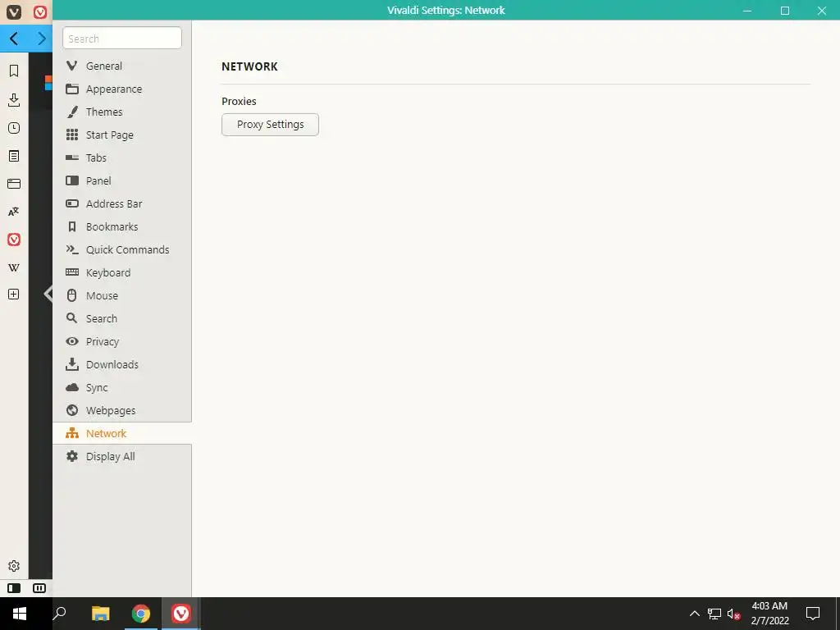Open Appearance settings section

(x=122, y=89)
